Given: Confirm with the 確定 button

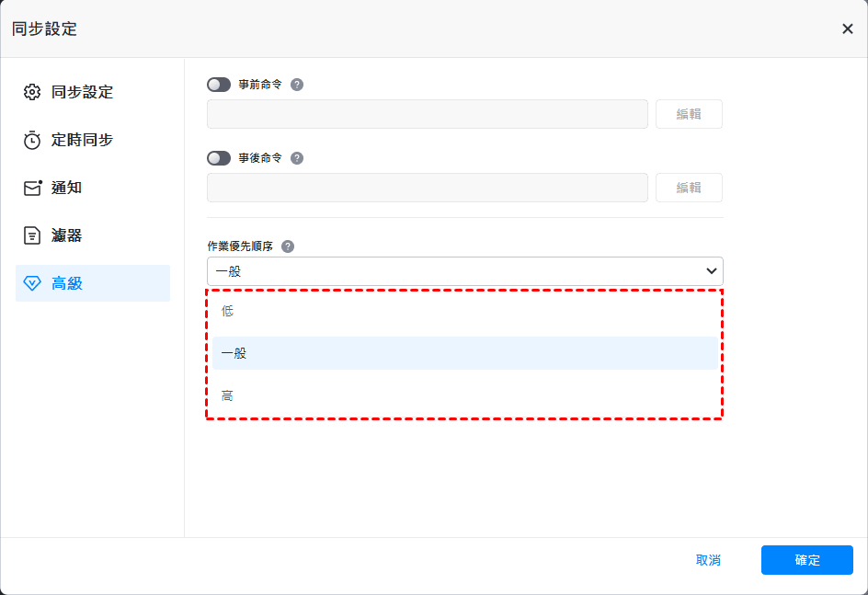Looking at the screenshot, I should [806, 560].
